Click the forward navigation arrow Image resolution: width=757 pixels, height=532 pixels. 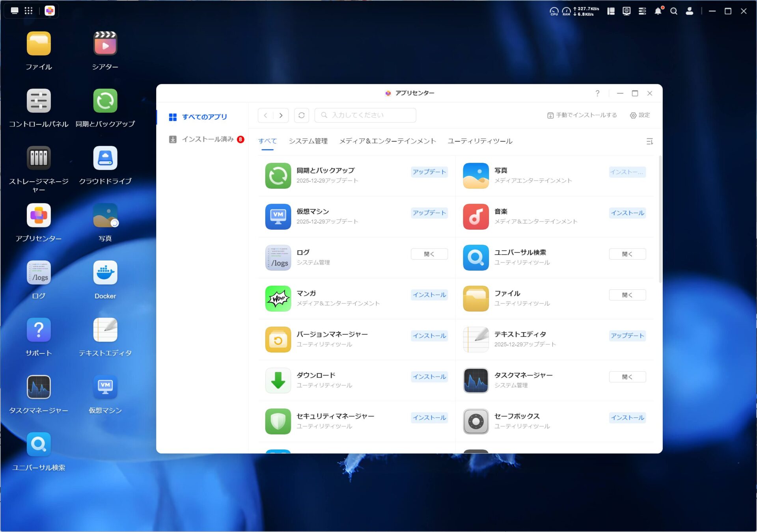coord(281,115)
